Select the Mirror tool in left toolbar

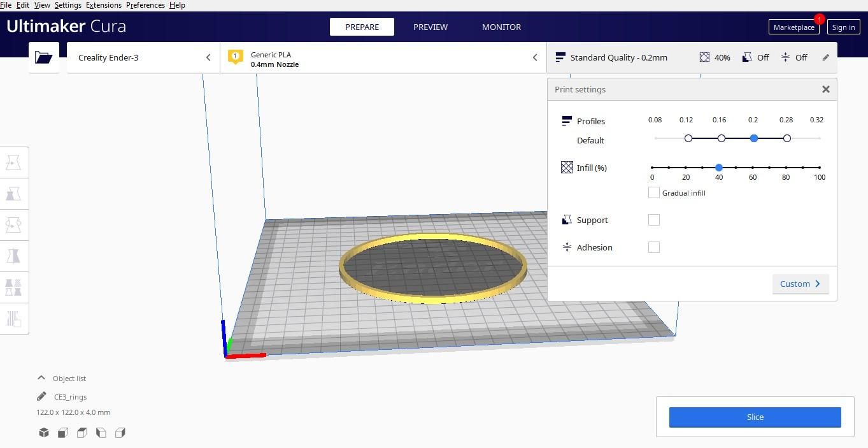13,256
